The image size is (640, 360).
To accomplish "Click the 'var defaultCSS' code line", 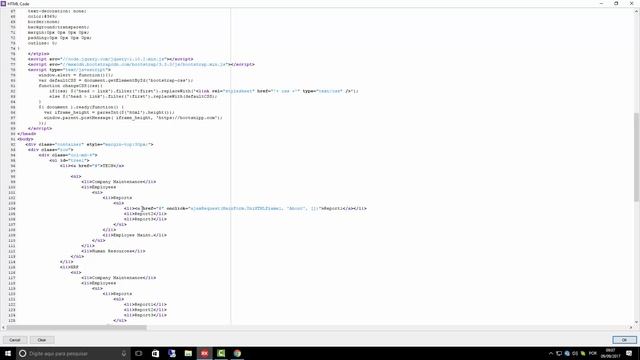I will coord(116,81).
